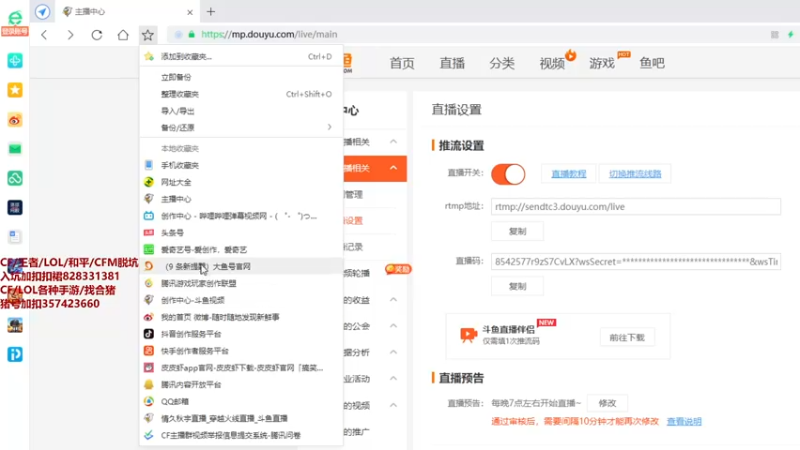Open the Weibo eye icon in the sidebar
The width and height of the screenshot is (800, 450).
[x=15, y=120]
